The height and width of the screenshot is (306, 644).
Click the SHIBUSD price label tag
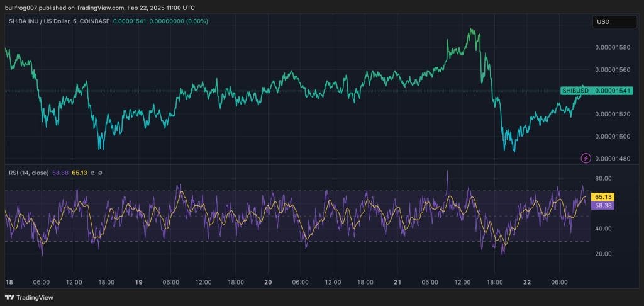click(575, 91)
